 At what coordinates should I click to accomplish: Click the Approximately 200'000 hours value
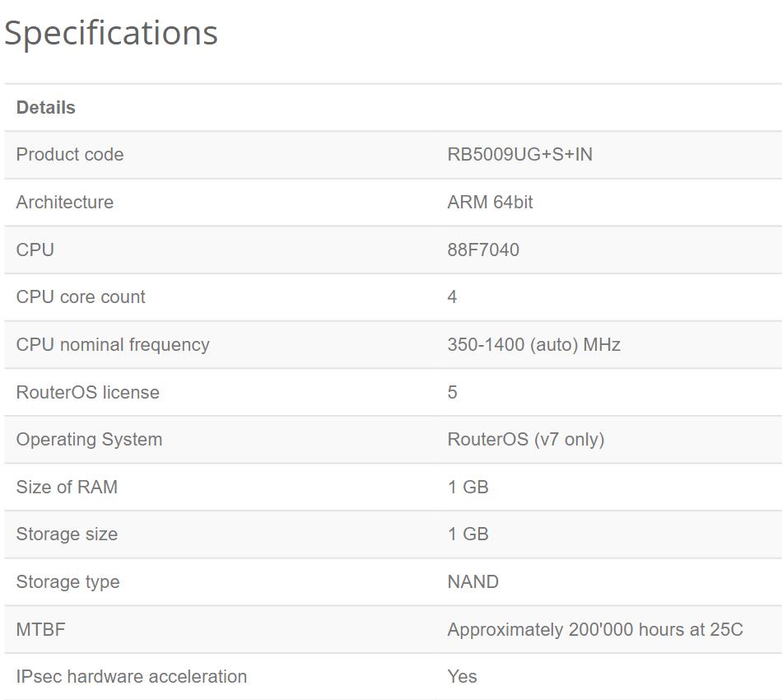(x=594, y=630)
